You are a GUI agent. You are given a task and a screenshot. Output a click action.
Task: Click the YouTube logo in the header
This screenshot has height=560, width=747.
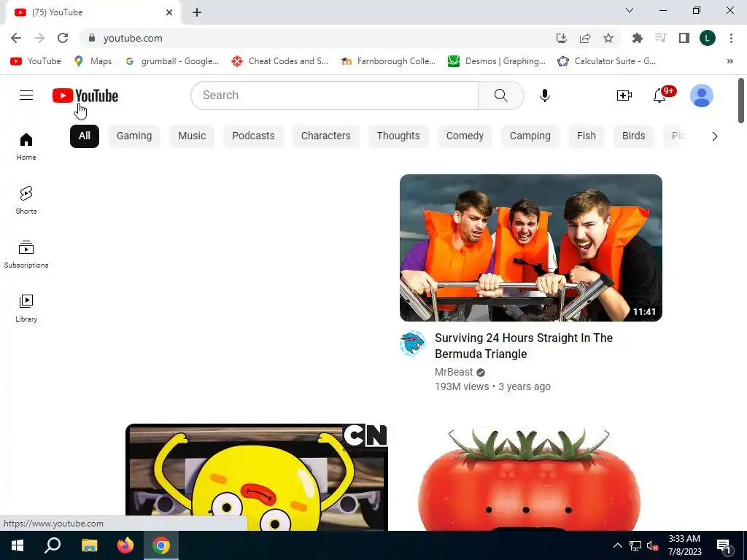pyautogui.click(x=85, y=96)
